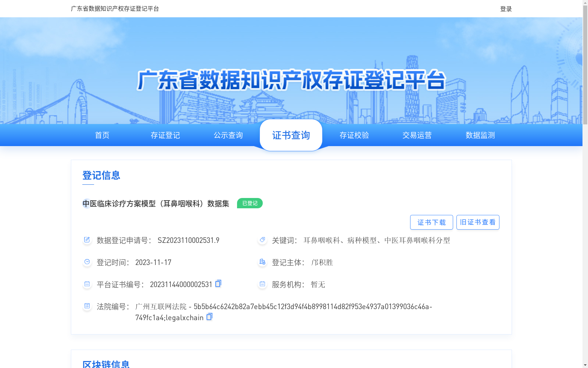Viewport: 588px width, 368px height.
Task: Click the edit icon beside 数据登记申请号
Action: 87,240
